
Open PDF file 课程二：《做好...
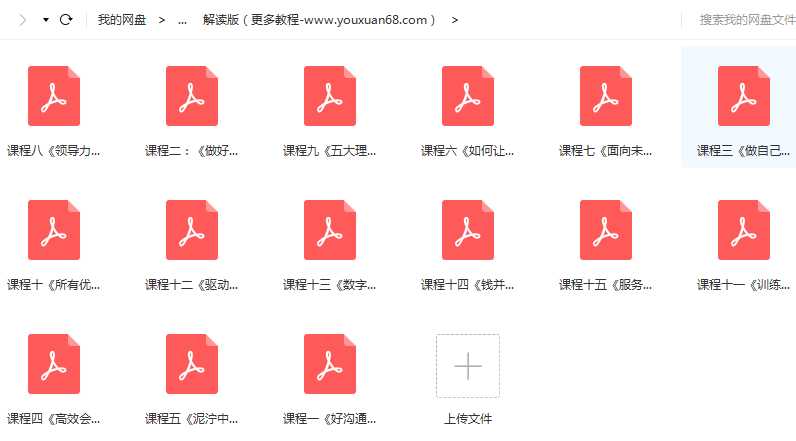192,97
